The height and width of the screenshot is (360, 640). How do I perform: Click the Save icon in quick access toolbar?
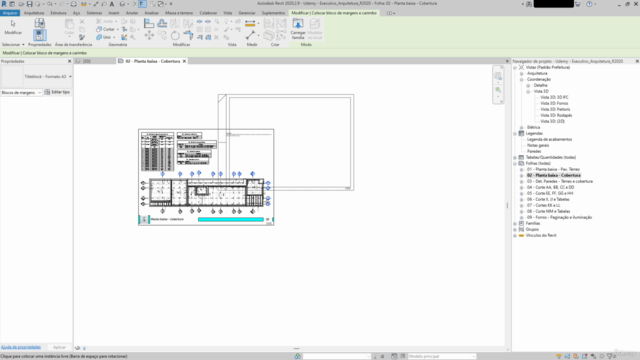point(29,4)
